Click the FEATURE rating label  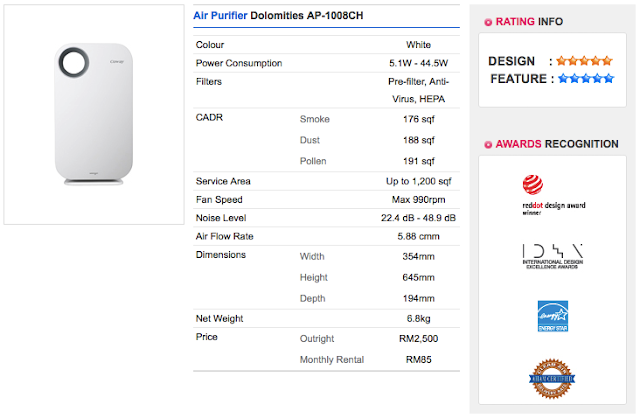(518, 78)
